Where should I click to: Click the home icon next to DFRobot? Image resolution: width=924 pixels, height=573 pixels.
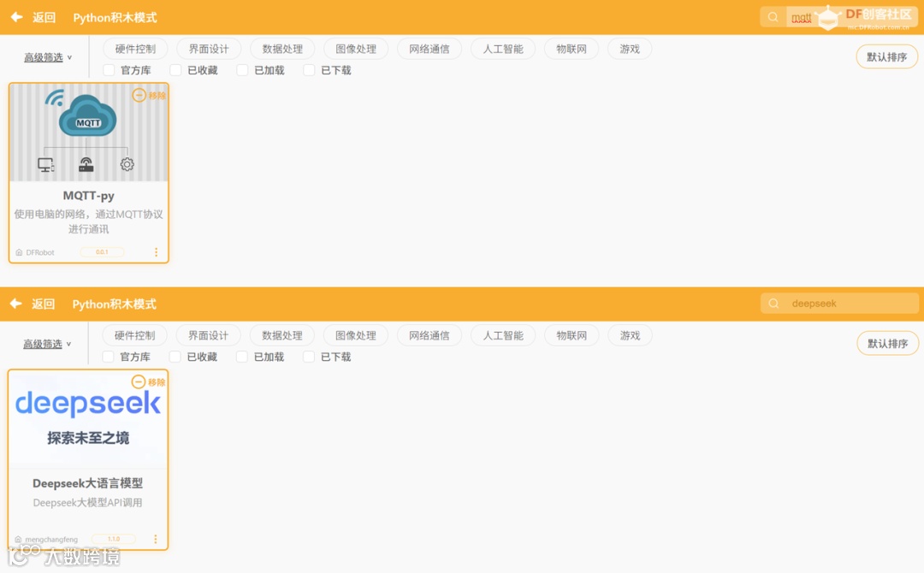pos(19,252)
